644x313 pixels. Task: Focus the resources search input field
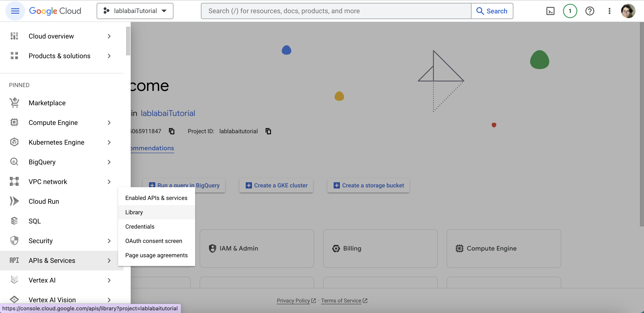(x=335, y=11)
